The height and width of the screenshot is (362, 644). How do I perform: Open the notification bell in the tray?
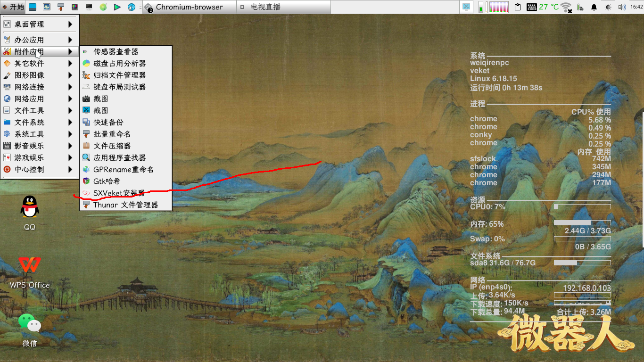594,7
